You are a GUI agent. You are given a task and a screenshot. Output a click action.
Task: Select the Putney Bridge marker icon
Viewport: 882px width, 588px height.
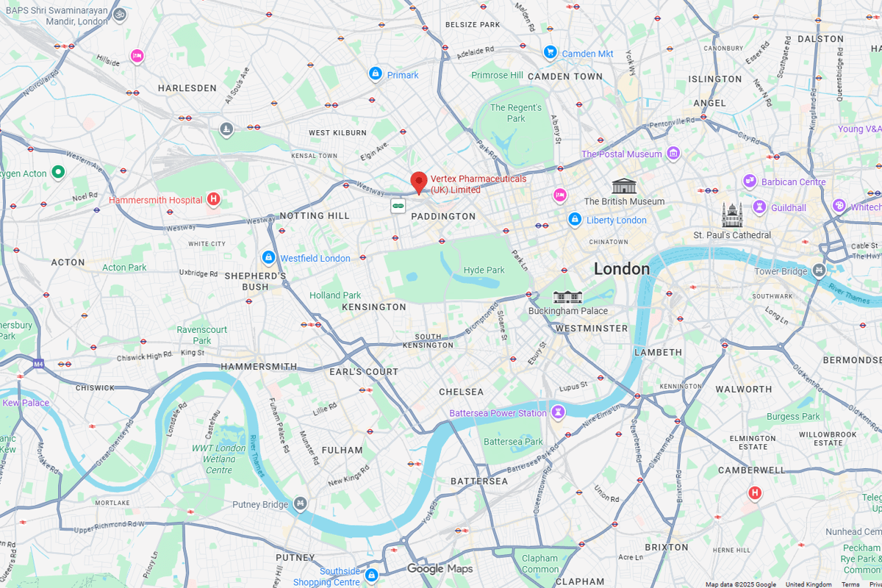[x=300, y=504]
